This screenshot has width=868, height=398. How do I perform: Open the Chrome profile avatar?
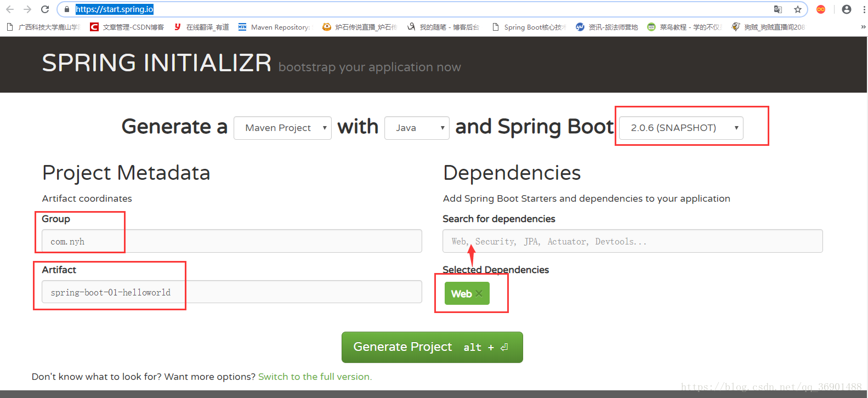pos(847,9)
